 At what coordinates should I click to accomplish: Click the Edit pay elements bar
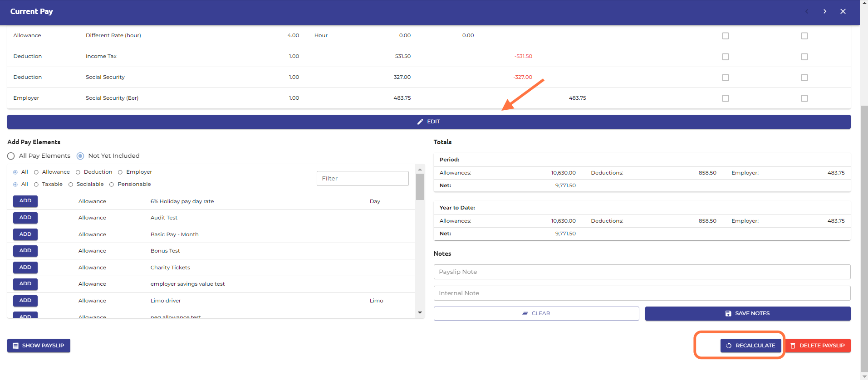pyautogui.click(x=429, y=122)
